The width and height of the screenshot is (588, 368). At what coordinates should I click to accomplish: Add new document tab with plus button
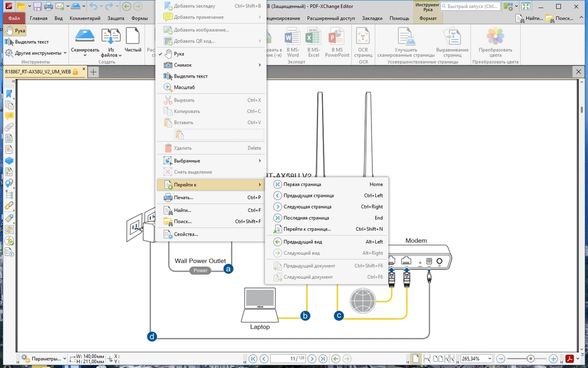click(x=93, y=72)
